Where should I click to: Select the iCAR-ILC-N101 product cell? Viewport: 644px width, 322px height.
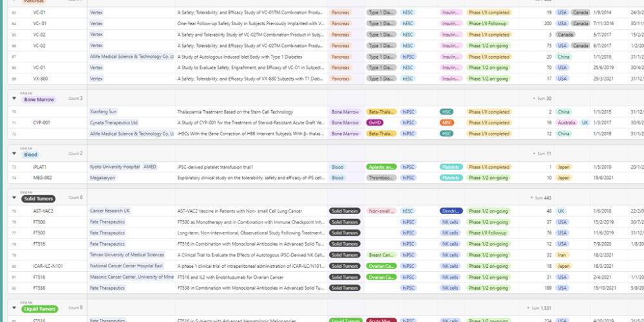click(x=48, y=266)
